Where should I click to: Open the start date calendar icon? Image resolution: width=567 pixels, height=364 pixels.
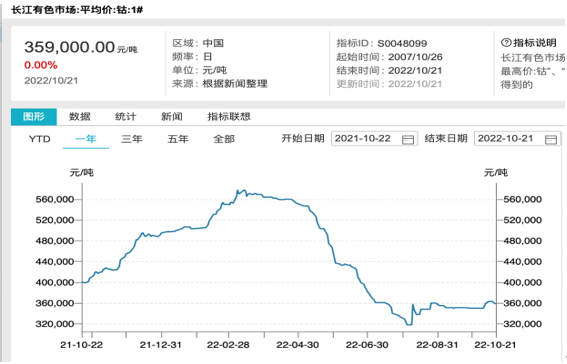click(408, 139)
